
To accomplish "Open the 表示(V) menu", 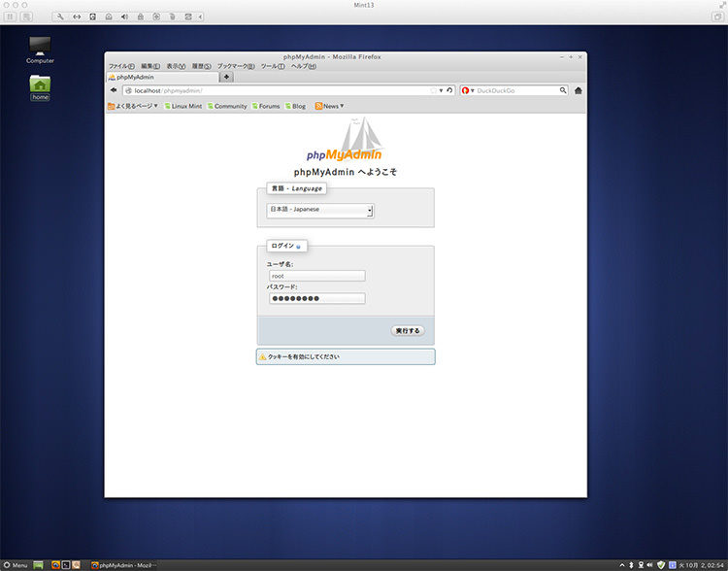I will click(x=176, y=66).
